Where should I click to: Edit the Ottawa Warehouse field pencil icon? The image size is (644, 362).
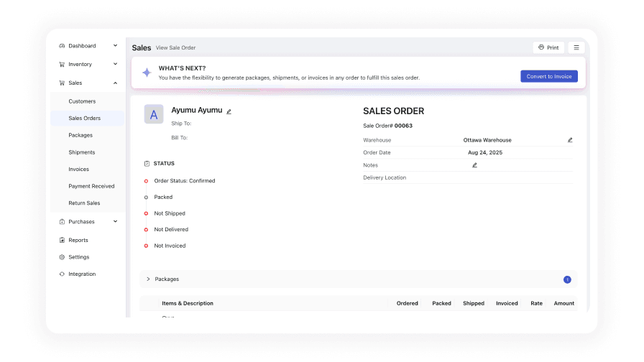pos(570,140)
